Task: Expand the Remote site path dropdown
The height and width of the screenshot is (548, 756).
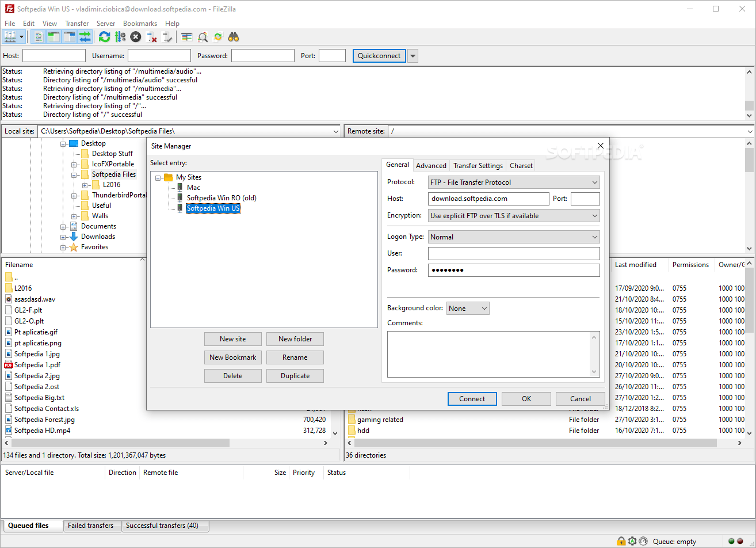Action: click(x=749, y=132)
